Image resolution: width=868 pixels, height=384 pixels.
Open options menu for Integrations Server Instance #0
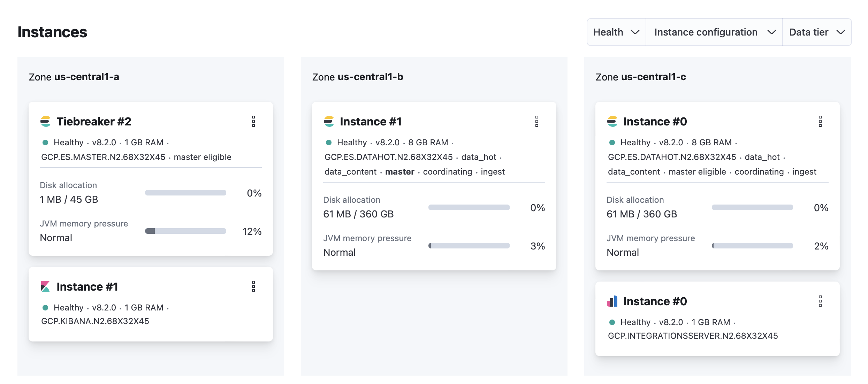tap(820, 301)
